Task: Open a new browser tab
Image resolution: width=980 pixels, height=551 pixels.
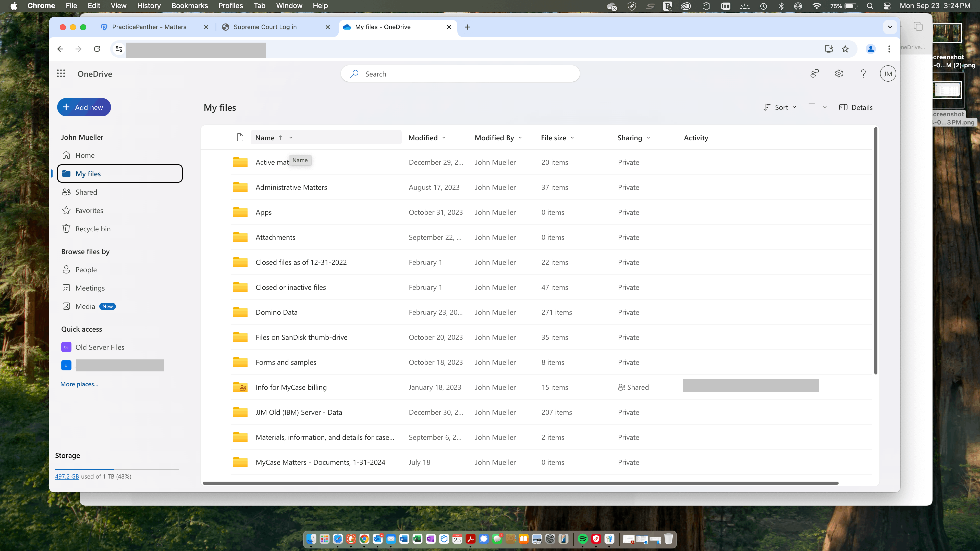Action: pyautogui.click(x=468, y=27)
